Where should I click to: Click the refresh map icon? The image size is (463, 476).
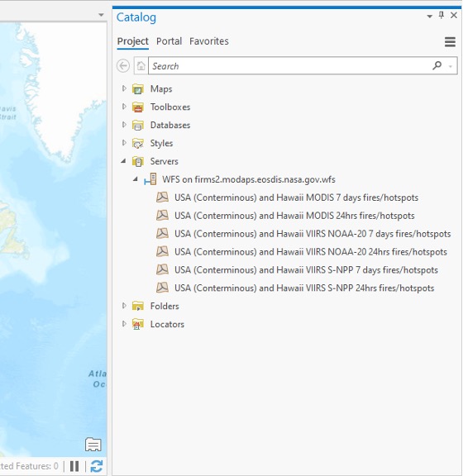(x=97, y=466)
